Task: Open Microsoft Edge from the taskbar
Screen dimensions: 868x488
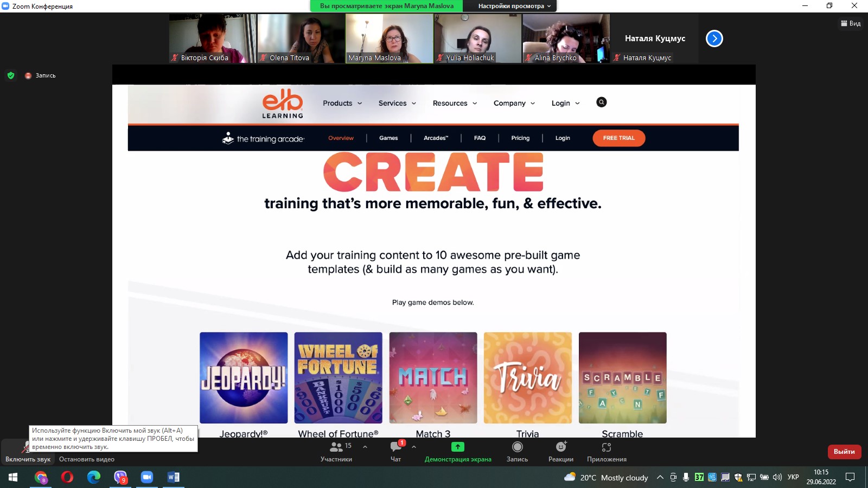Action: [94, 477]
